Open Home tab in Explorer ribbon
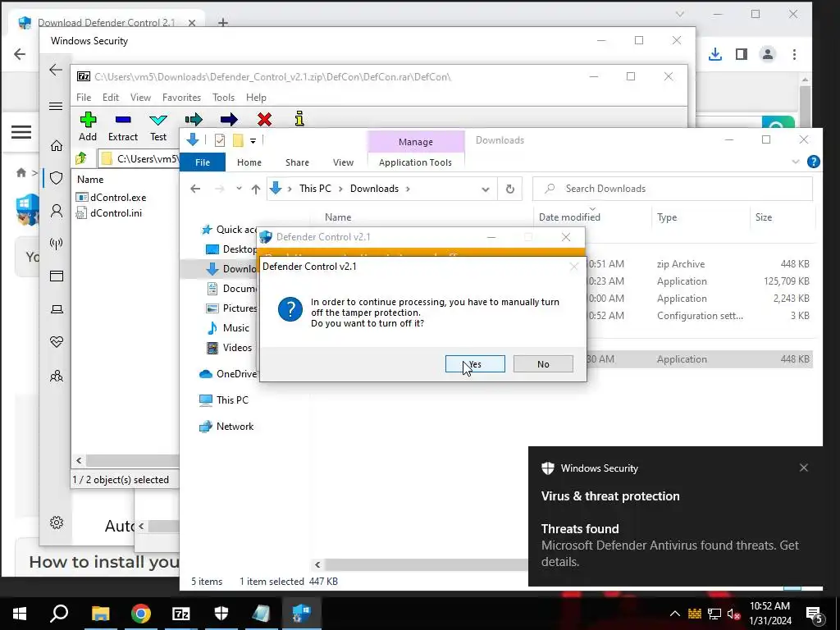 [x=249, y=162]
